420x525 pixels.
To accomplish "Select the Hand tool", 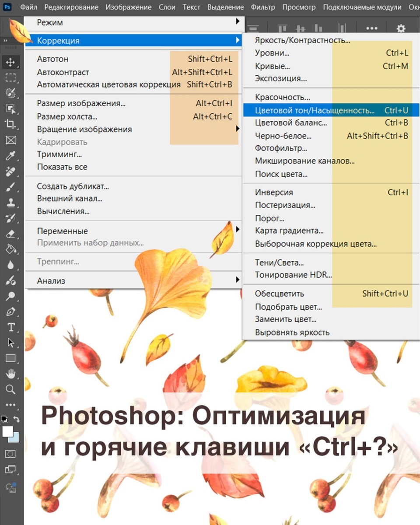I will (10, 374).
